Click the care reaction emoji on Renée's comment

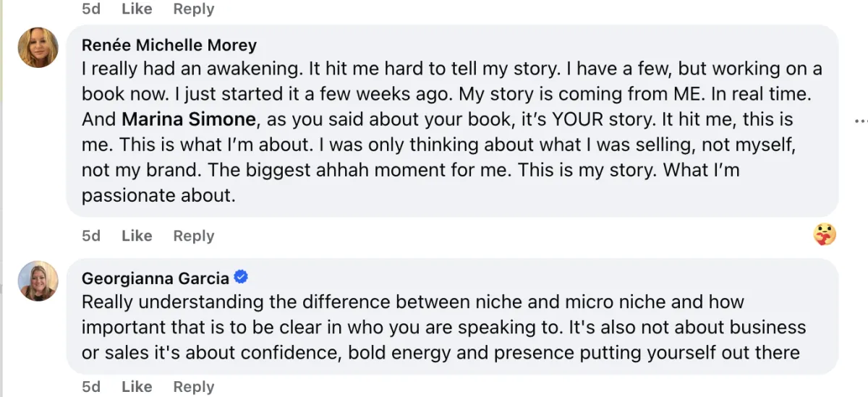825,234
